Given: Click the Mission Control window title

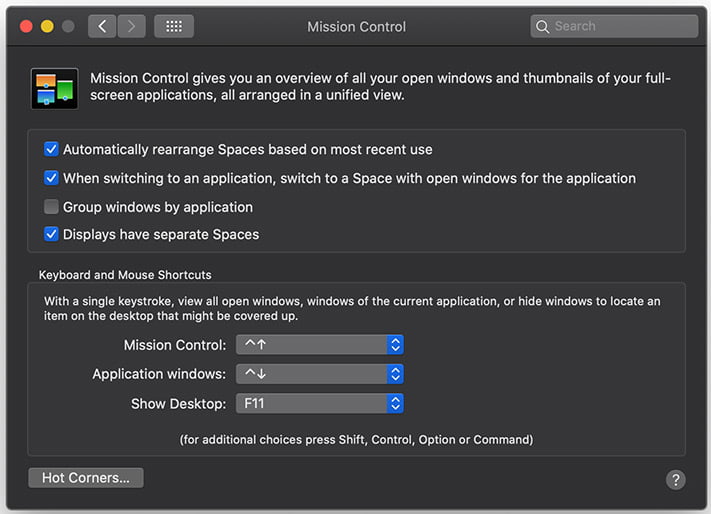Looking at the screenshot, I should tap(356, 27).
